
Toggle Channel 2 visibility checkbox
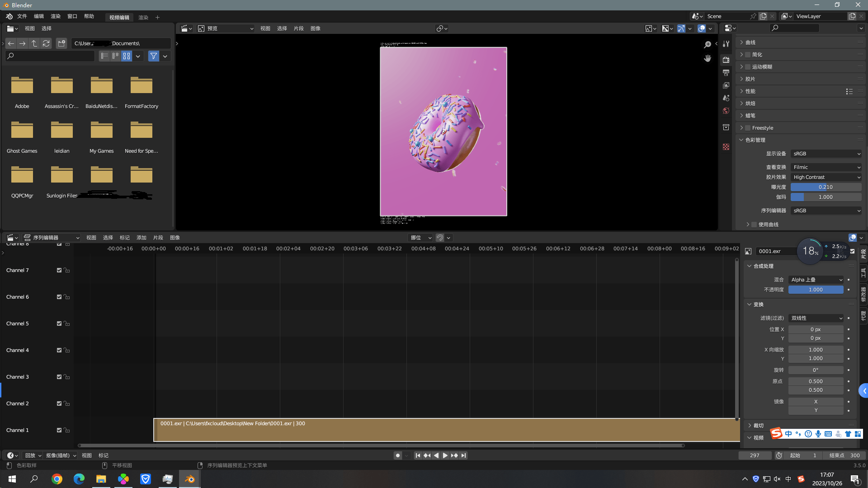click(x=59, y=404)
